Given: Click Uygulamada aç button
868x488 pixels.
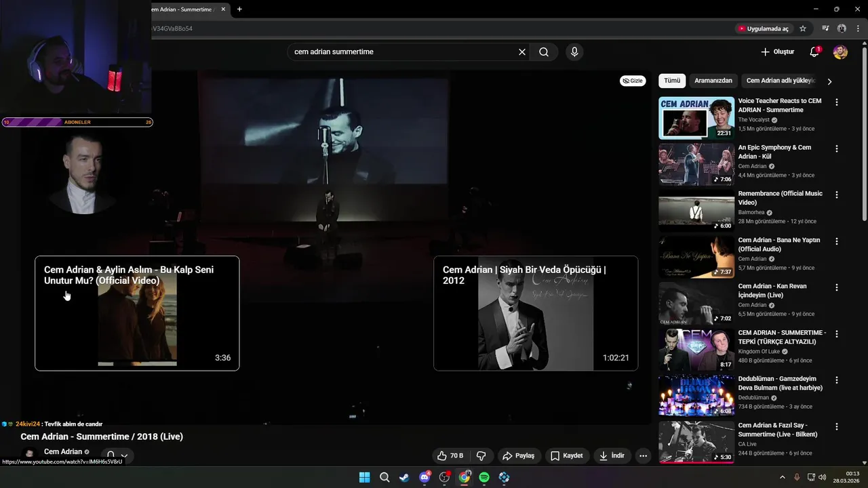Looking at the screenshot, I should (x=764, y=28).
